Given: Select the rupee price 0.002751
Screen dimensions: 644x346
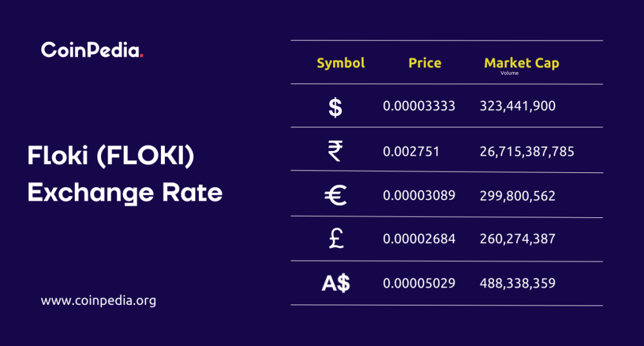Looking at the screenshot, I should tap(411, 152).
